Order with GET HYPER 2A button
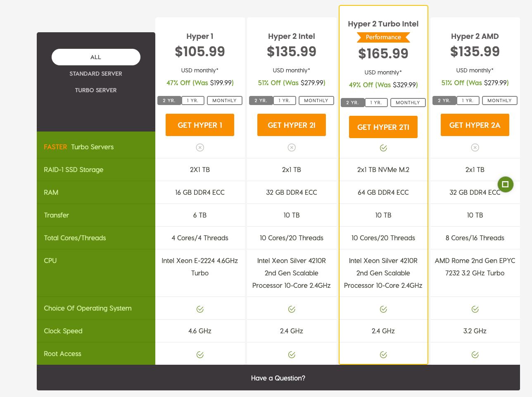The image size is (532, 397). 475,125
